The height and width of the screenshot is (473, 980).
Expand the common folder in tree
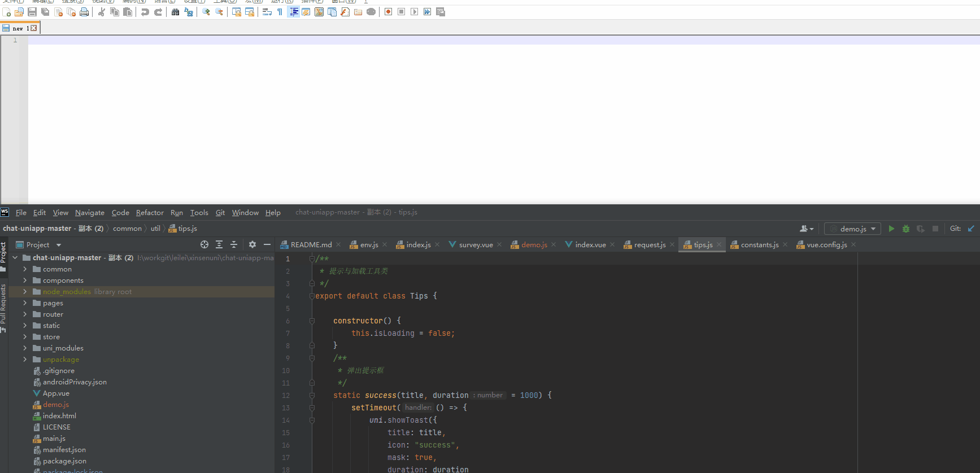click(x=25, y=269)
